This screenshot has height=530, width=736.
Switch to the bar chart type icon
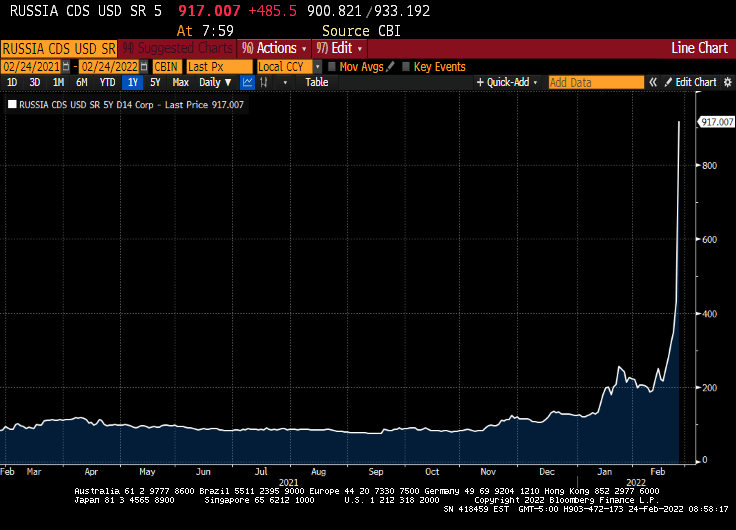coord(264,82)
